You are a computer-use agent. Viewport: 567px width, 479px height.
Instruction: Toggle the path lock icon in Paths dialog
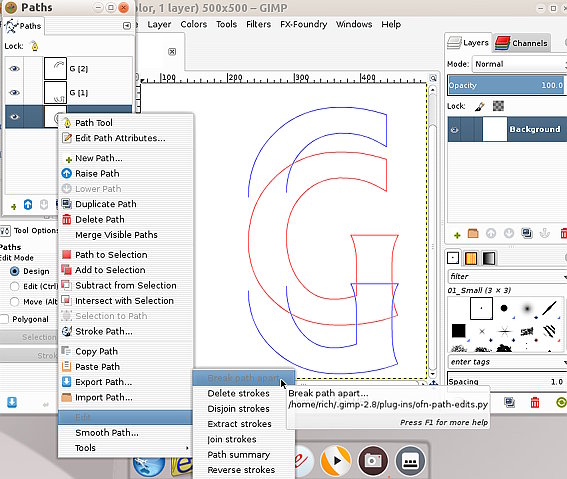click(34, 46)
